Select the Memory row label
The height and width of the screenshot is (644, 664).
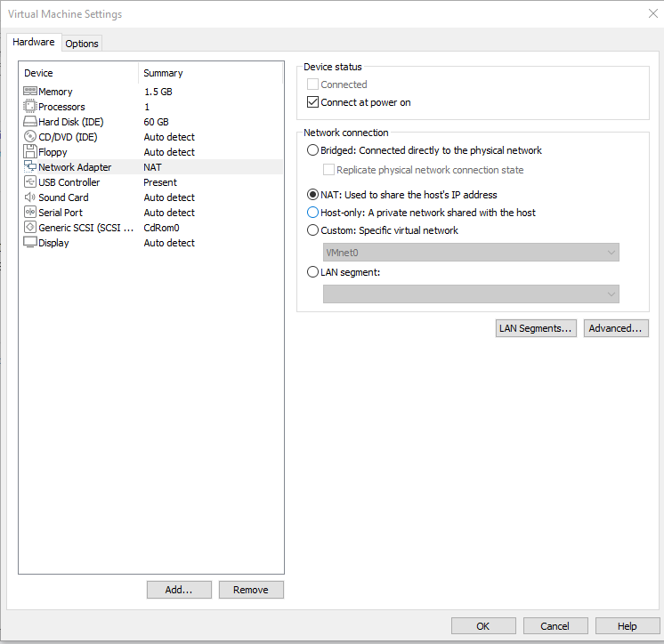point(55,92)
